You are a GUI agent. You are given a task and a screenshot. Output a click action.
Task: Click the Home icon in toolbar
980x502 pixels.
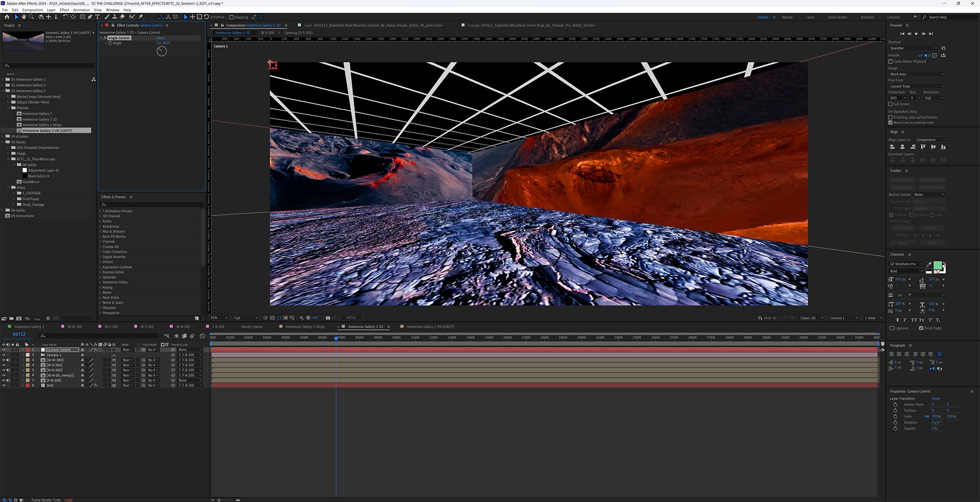coord(7,17)
